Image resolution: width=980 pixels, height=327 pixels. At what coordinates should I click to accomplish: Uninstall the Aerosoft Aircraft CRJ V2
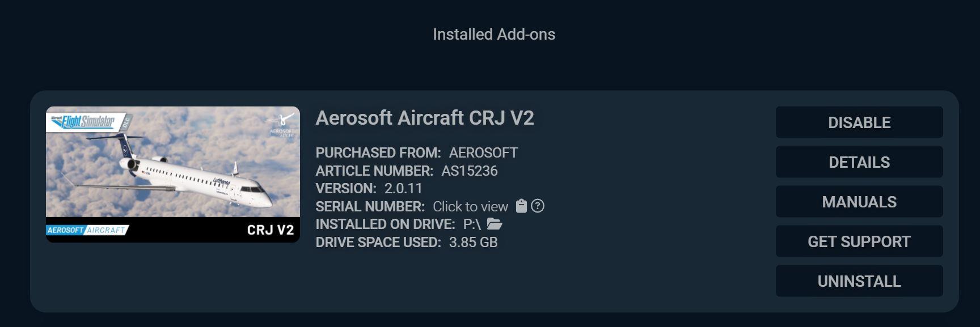pyautogui.click(x=859, y=281)
